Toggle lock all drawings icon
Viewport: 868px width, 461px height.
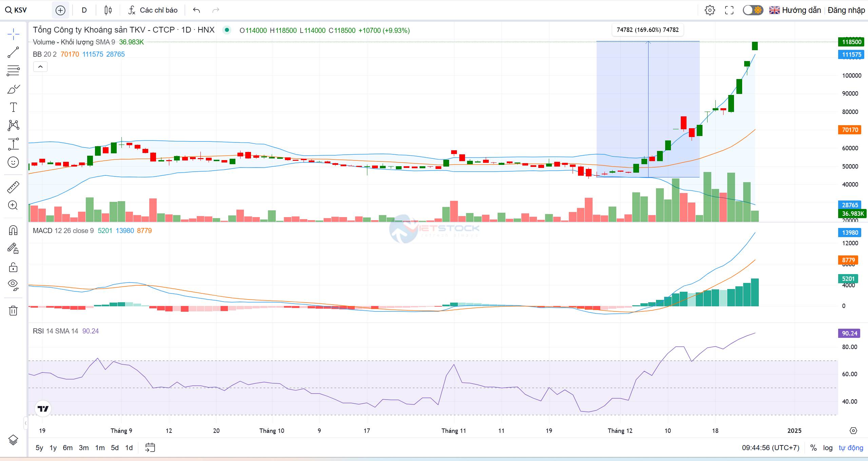(13, 267)
